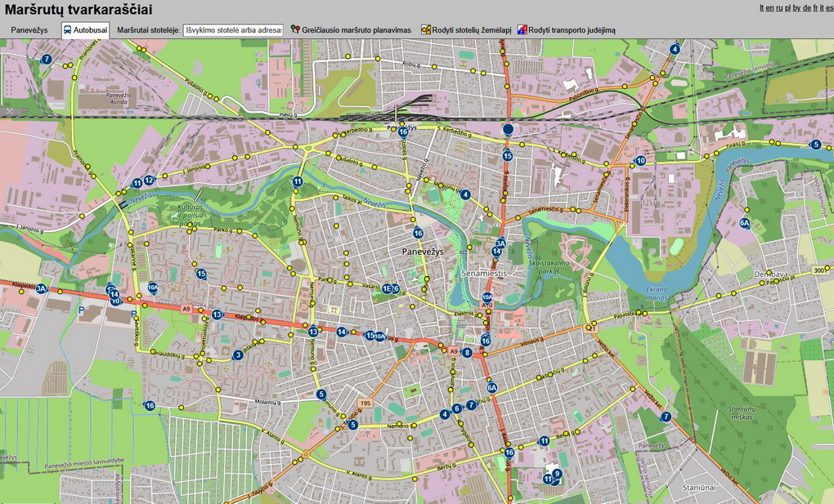Select the bus 3A marker on Klaipėdos street
The image size is (834, 504).
pos(41,288)
